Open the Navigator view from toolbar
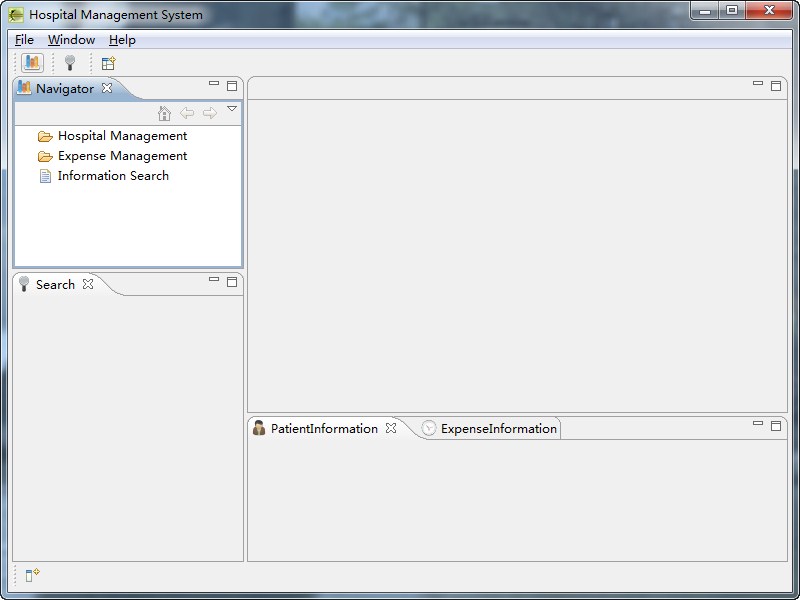 (32, 63)
